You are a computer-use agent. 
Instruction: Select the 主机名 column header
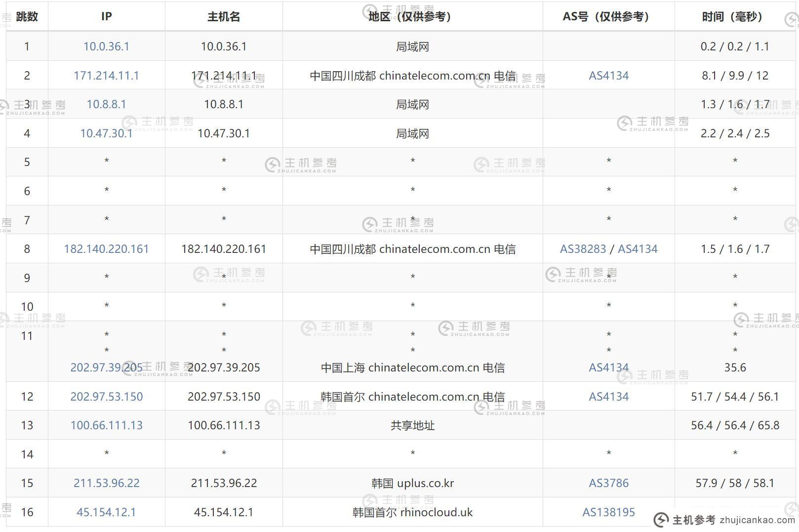[224, 16]
